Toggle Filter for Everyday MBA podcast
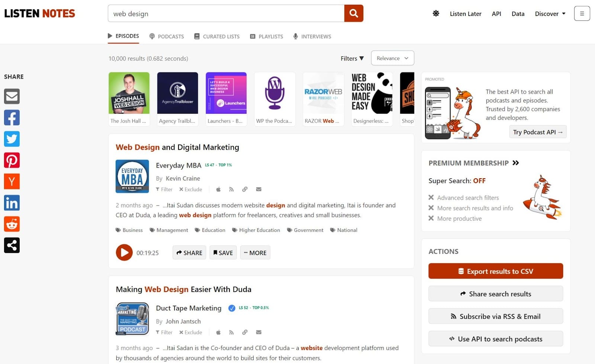Viewport: 595px width, 364px height. [x=164, y=189]
